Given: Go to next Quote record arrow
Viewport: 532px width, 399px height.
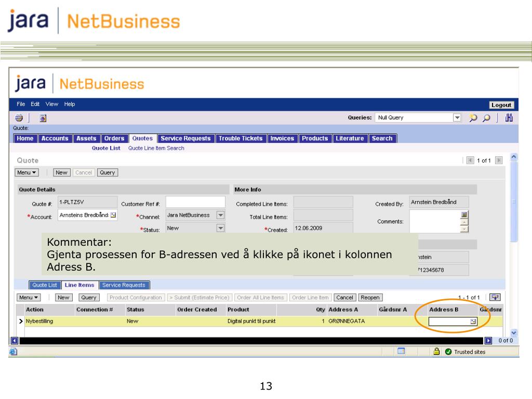Looking at the screenshot, I should [x=498, y=160].
